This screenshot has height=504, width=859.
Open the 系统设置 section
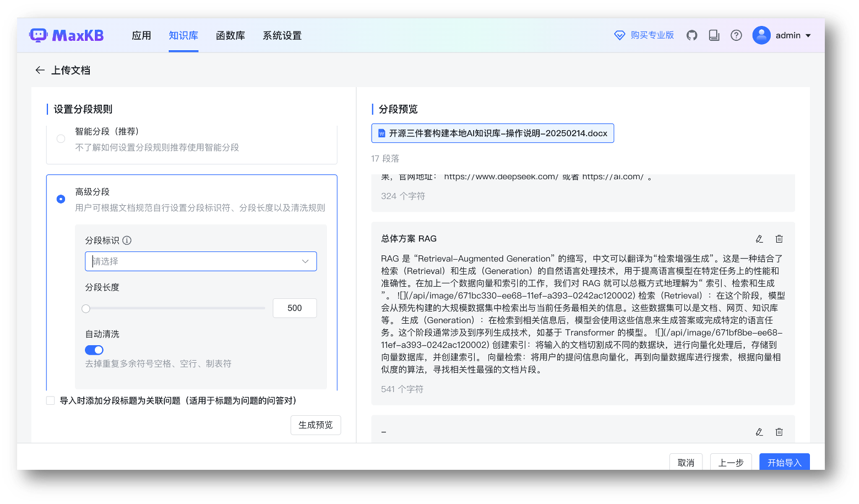282,35
